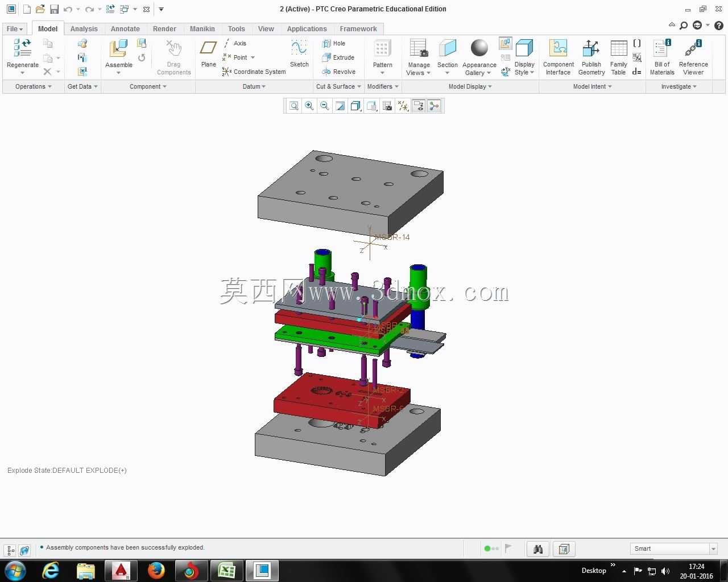Expand the Component group
The height and width of the screenshot is (582, 728).
148,86
